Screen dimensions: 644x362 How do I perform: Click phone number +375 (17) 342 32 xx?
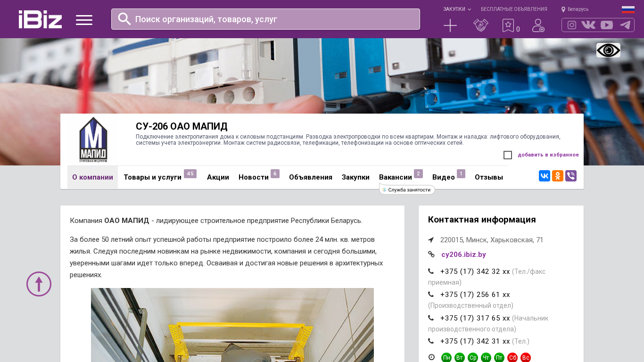pos(475,271)
